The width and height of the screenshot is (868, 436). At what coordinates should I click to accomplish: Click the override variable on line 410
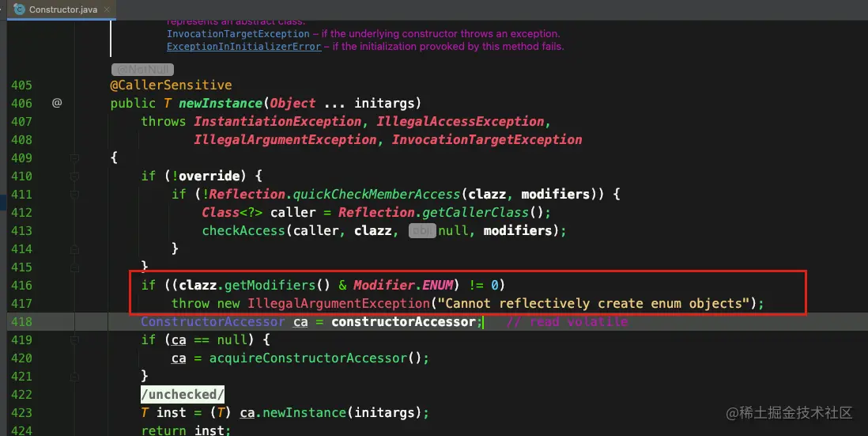pyautogui.click(x=209, y=176)
